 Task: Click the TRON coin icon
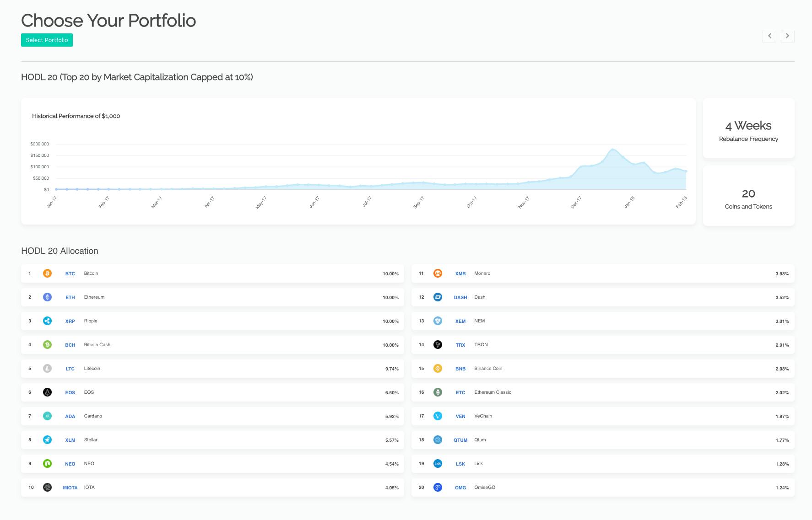click(438, 345)
